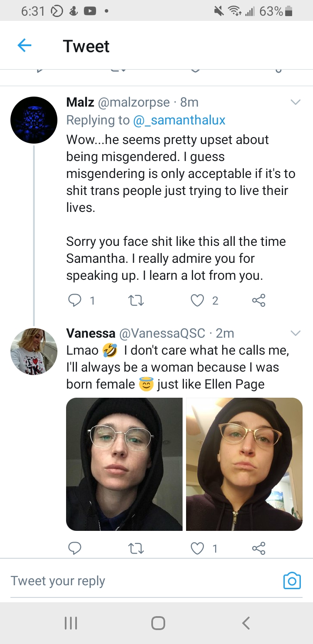313x644 pixels.
Task: Like Vanessa's tweet with the heart icon
Action: 197,549
